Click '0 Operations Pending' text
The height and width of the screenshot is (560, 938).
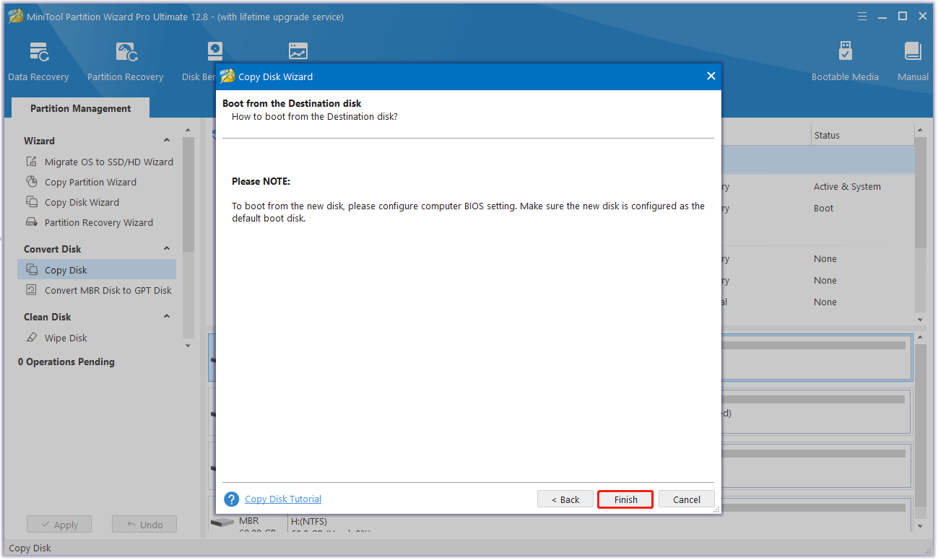click(66, 362)
